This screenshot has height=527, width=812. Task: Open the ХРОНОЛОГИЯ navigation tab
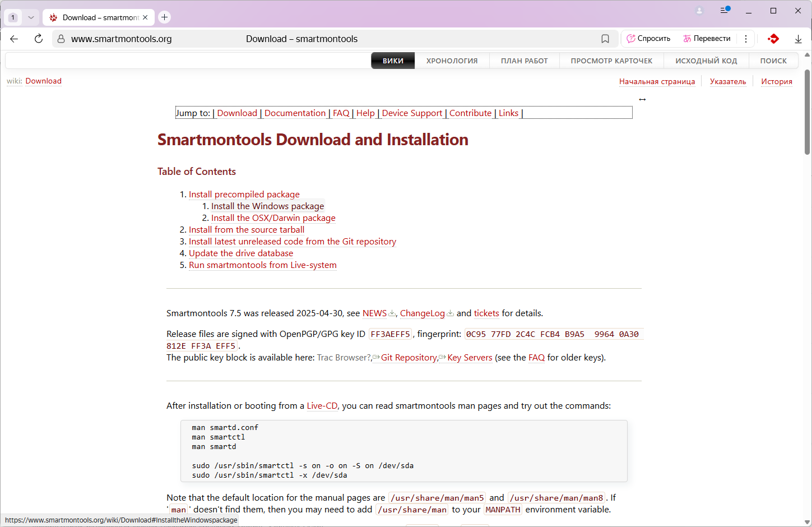pos(452,61)
